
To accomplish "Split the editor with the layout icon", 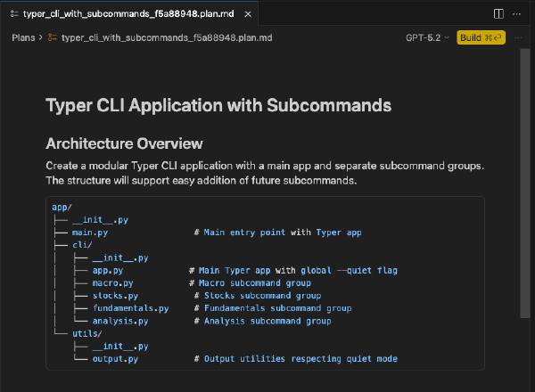I will tap(498, 14).
